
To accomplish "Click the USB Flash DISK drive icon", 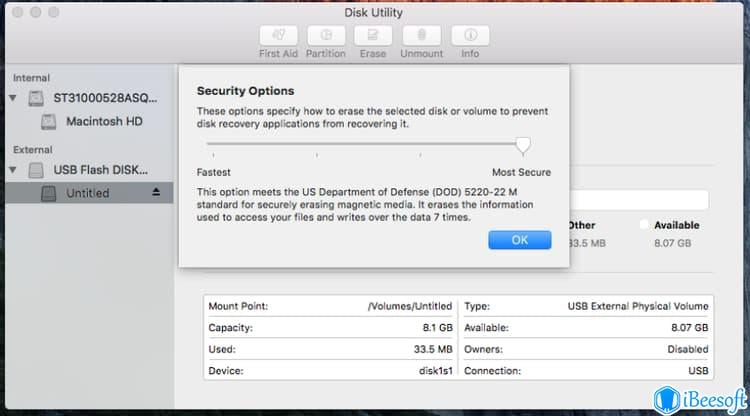I will [36, 170].
